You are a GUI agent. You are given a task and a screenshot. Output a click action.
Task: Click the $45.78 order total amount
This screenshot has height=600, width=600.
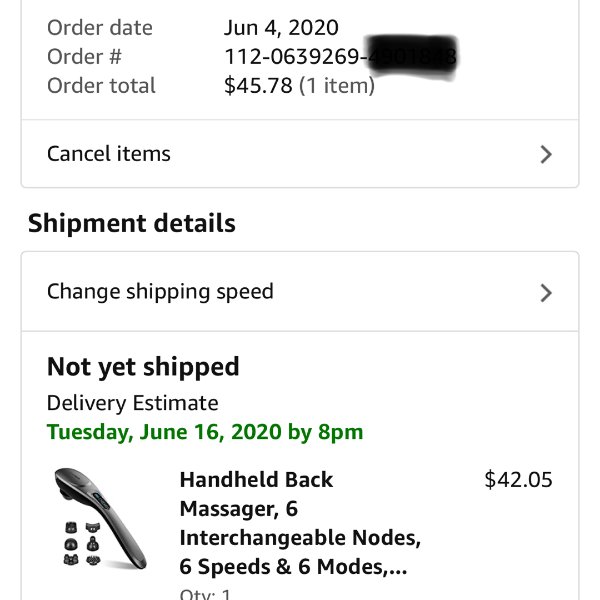258,85
